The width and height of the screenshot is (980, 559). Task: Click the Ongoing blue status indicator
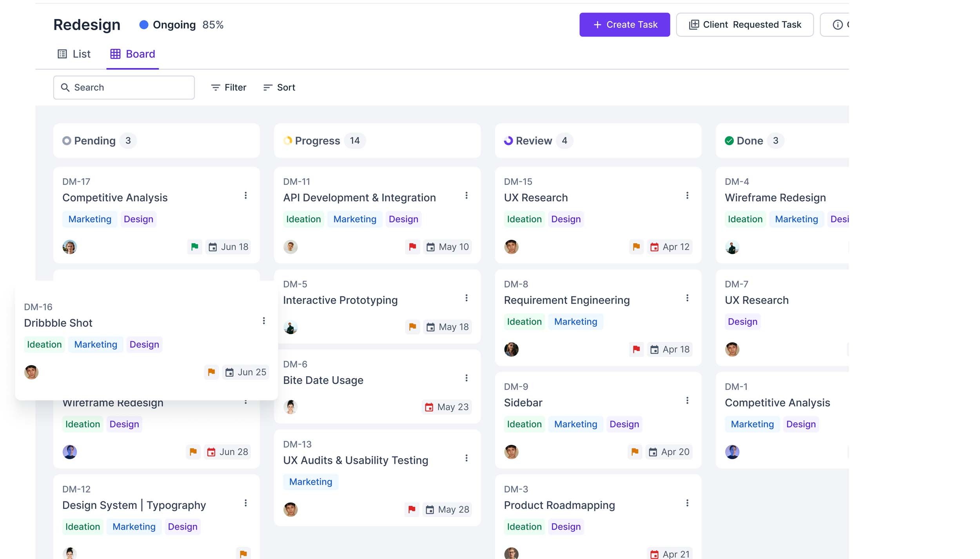click(144, 25)
